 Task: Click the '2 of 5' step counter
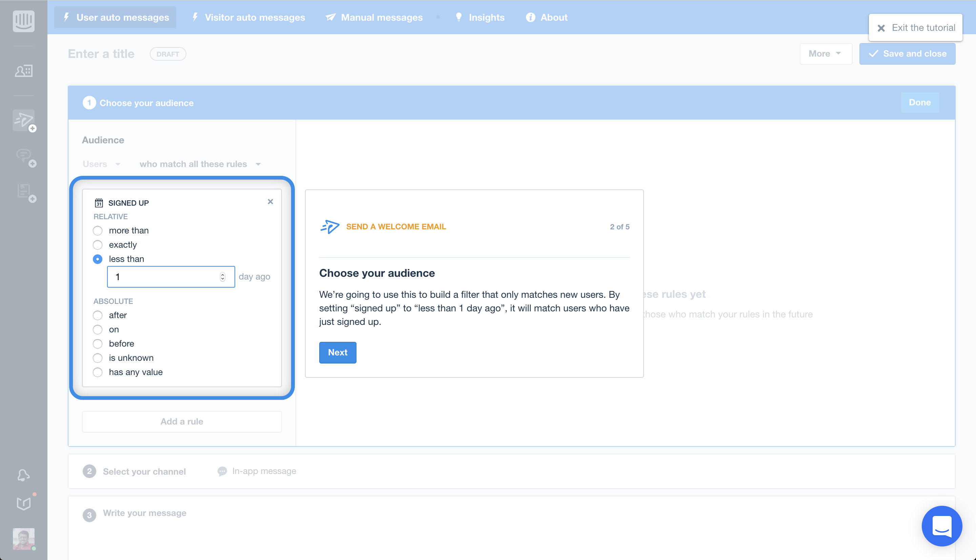coord(620,227)
